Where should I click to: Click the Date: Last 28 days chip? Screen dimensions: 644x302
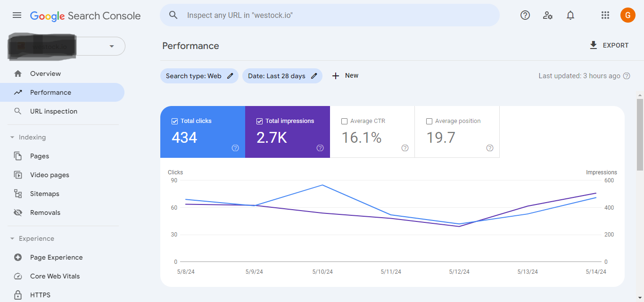pos(282,76)
